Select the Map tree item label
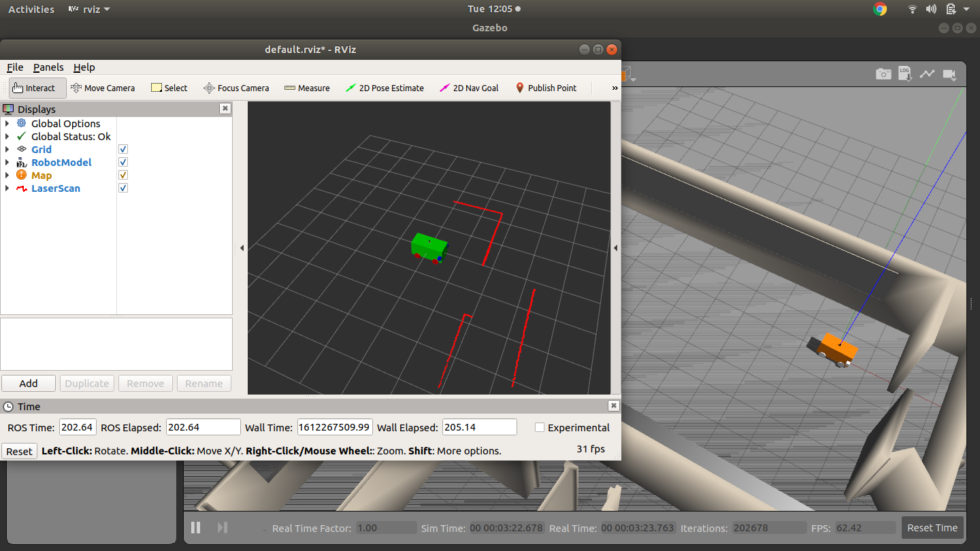 42,175
